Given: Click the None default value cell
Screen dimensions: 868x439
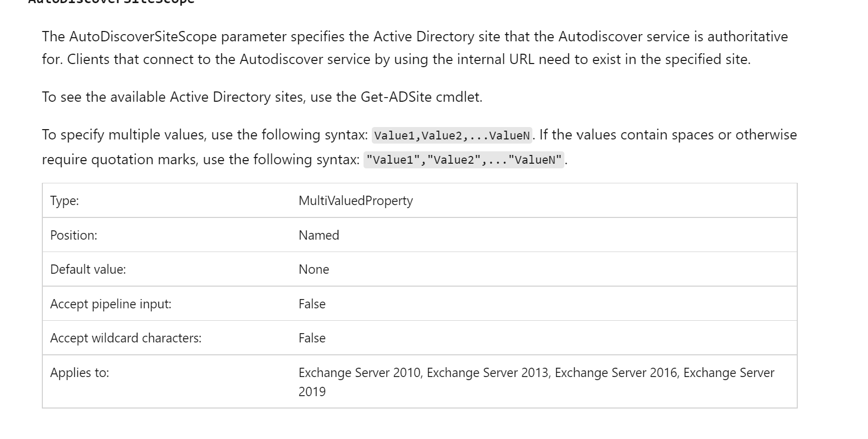Looking at the screenshot, I should [x=313, y=269].
